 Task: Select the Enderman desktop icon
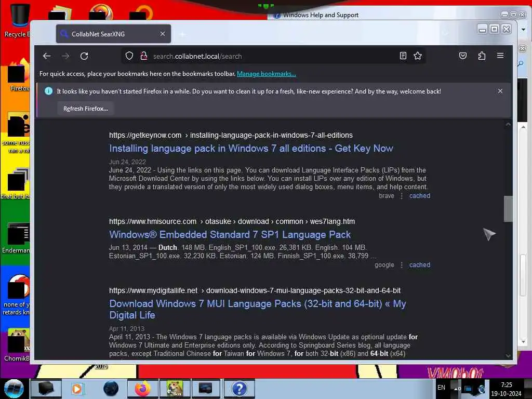(17, 237)
